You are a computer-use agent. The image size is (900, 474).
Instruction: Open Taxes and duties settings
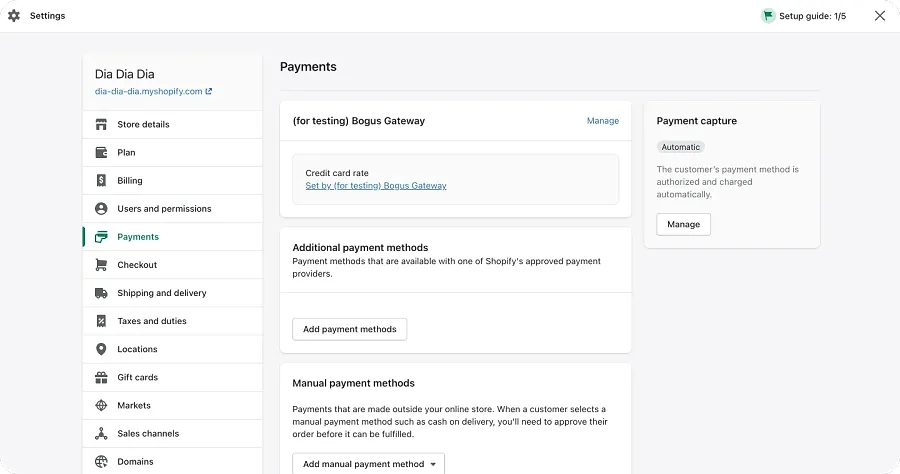(x=172, y=321)
